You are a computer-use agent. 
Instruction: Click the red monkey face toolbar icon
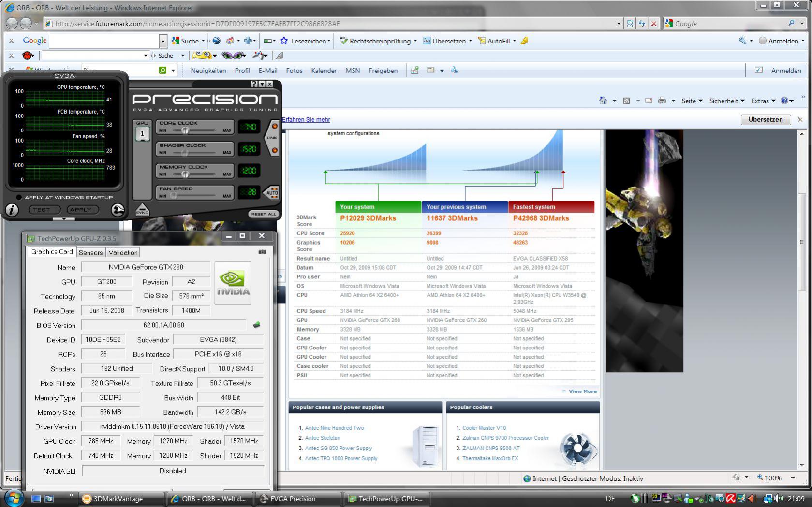(x=28, y=56)
